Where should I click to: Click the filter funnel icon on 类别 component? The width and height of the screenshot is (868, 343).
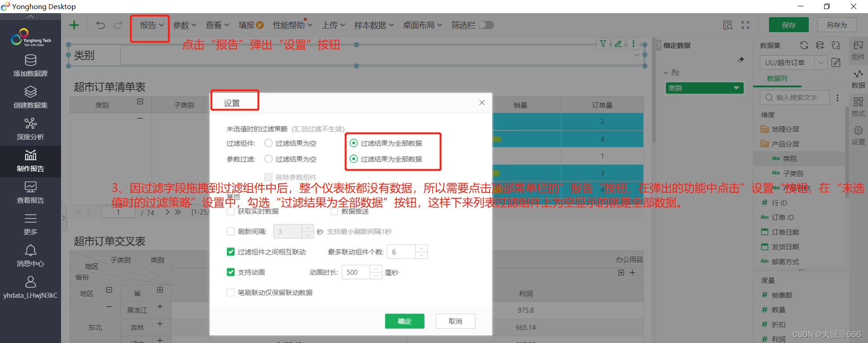point(603,43)
